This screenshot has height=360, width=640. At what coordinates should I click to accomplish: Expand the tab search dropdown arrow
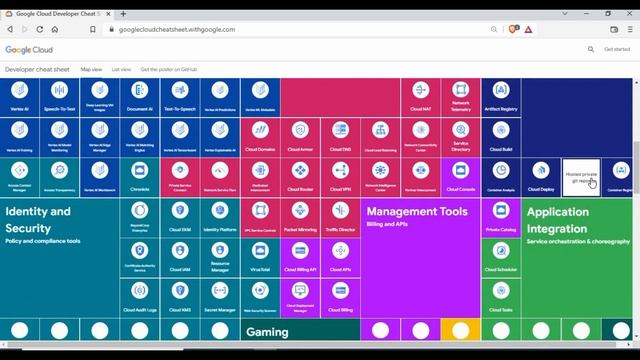(565, 14)
